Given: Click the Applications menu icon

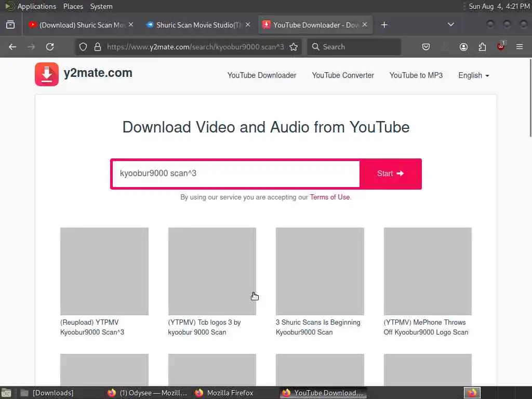Looking at the screenshot, I should pyautogui.click(x=9, y=6).
